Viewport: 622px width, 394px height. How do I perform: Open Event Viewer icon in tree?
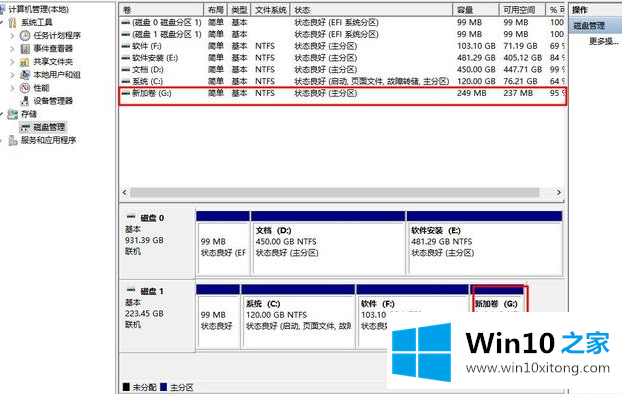(x=25, y=49)
